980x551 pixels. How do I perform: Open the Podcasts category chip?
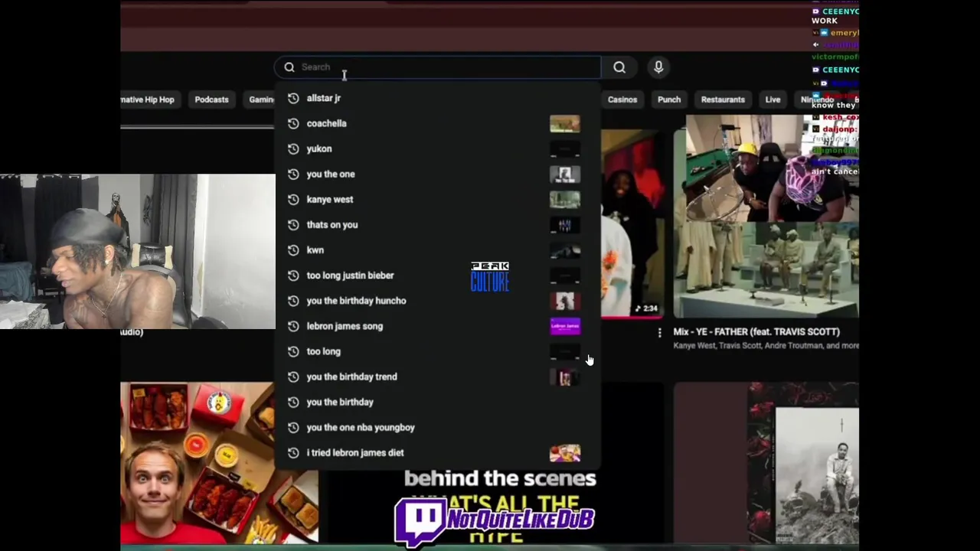click(211, 99)
